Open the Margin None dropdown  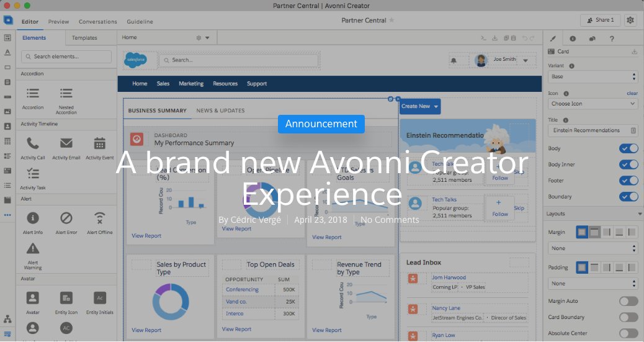593,248
